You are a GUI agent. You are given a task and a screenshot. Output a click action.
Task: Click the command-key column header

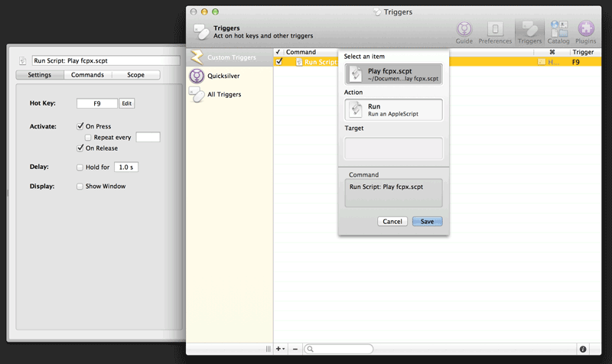coord(552,52)
